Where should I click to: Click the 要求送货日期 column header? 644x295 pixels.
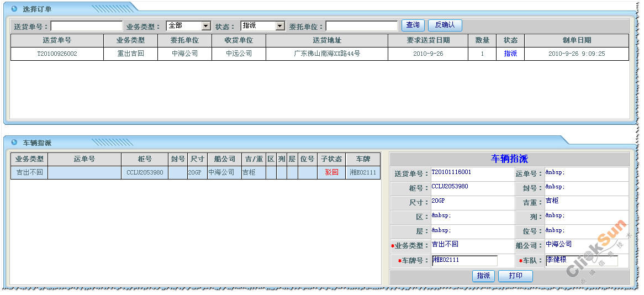pyautogui.click(x=428, y=40)
